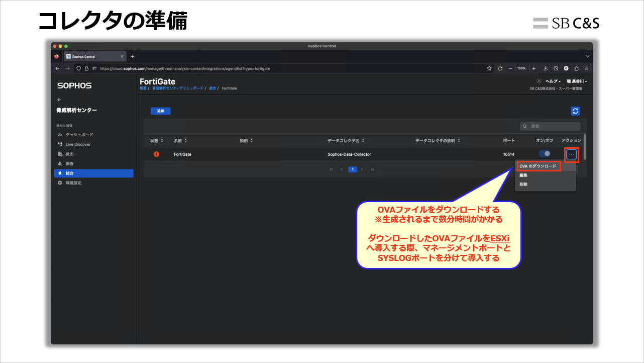Go to the next page arrow

[362, 169]
